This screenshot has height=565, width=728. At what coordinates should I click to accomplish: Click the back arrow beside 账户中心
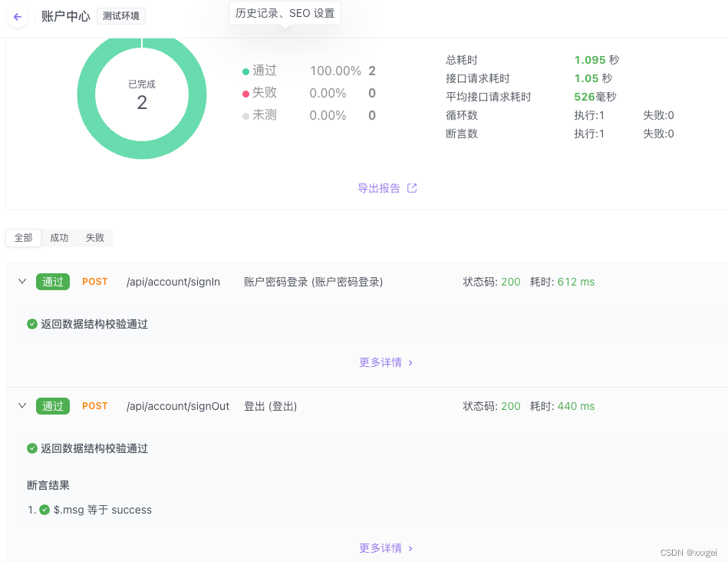[17, 17]
